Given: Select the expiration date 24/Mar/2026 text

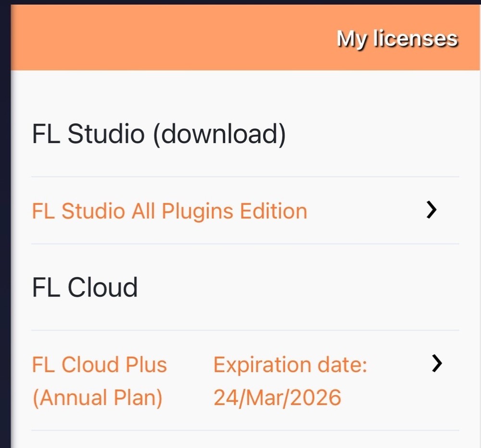Looking at the screenshot, I should pyautogui.click(x=278, y=397).
